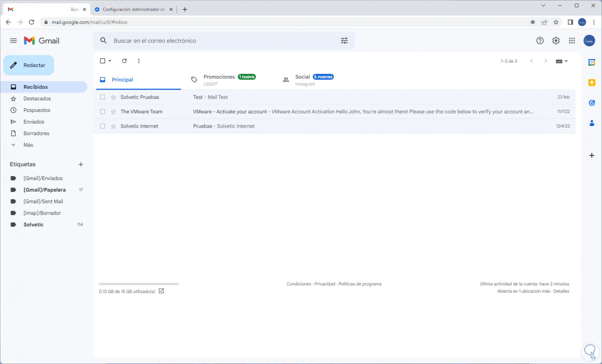Open the Detalles account activity link
This screenshot has width=602, height=364.
pos(561,291)
